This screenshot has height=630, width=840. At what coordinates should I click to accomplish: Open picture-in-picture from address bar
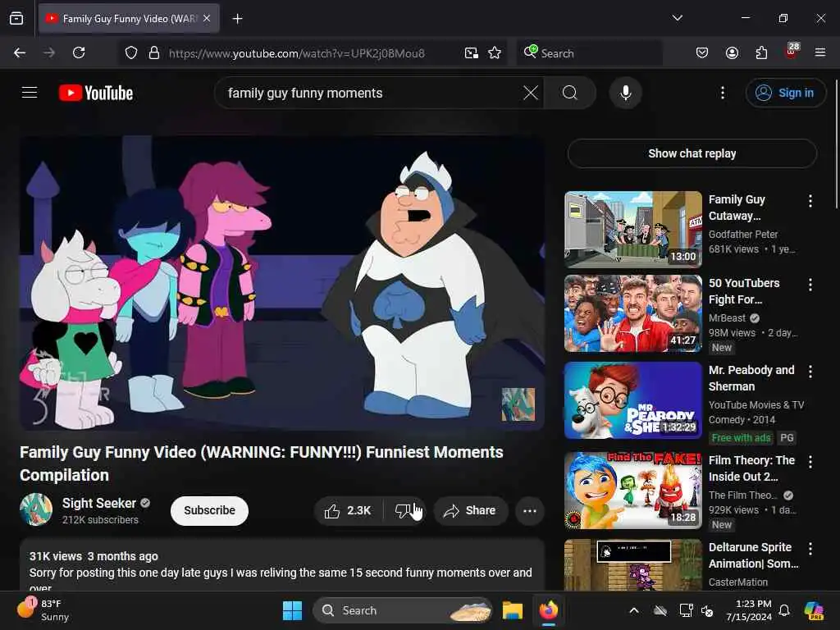coord(472,53)
